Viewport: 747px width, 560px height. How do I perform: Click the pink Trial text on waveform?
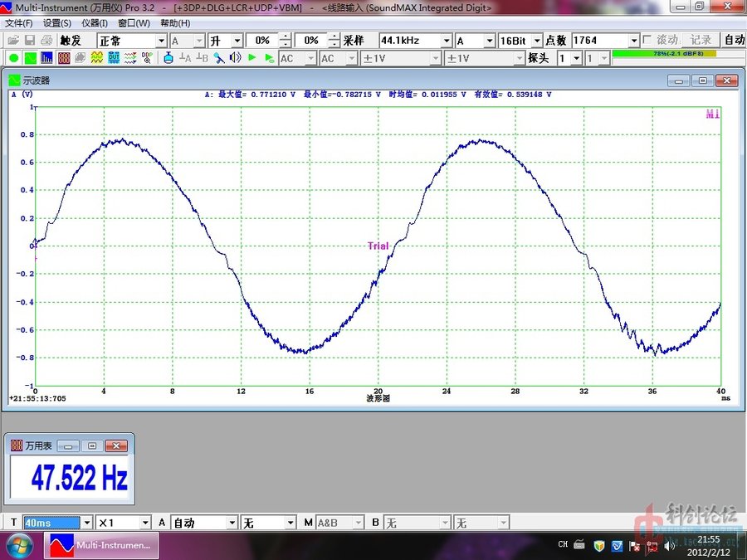click(378, 246)
